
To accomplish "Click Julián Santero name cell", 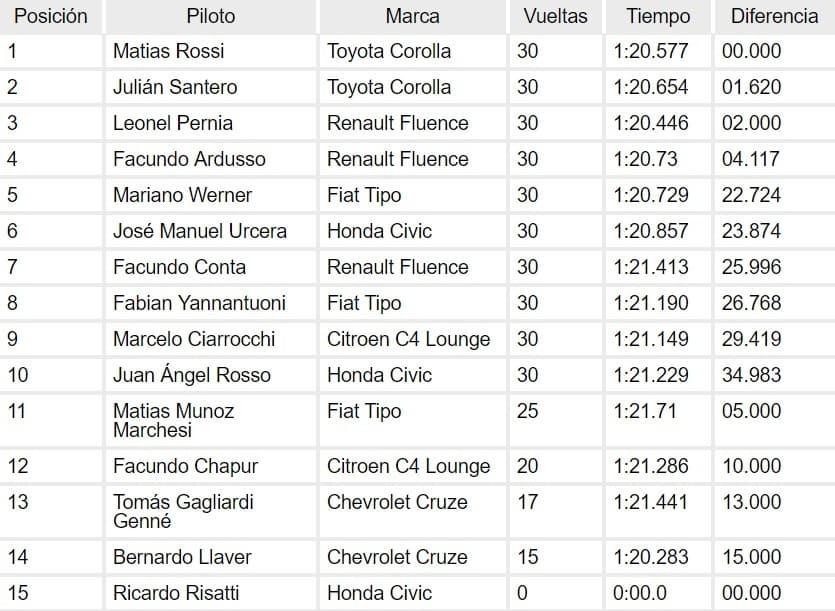I will pyautogui.click(x=211, y=87).
